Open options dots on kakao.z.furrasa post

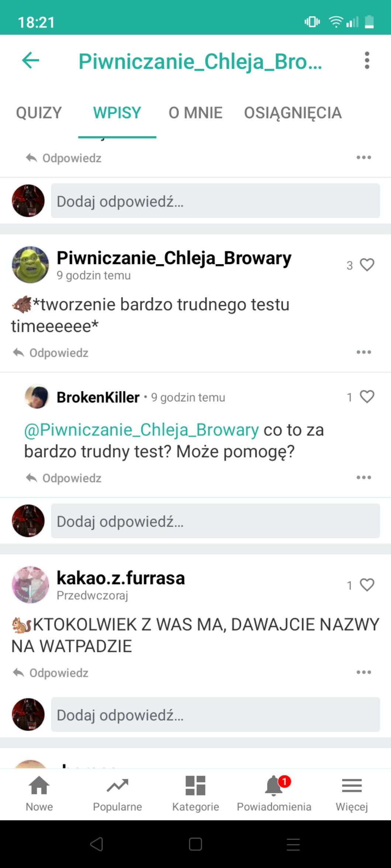tap(364, 672)
